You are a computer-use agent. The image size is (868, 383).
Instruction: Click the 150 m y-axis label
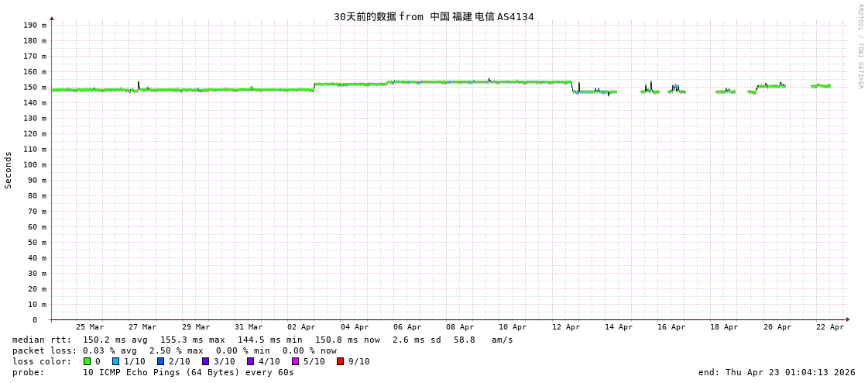point(35,87)
